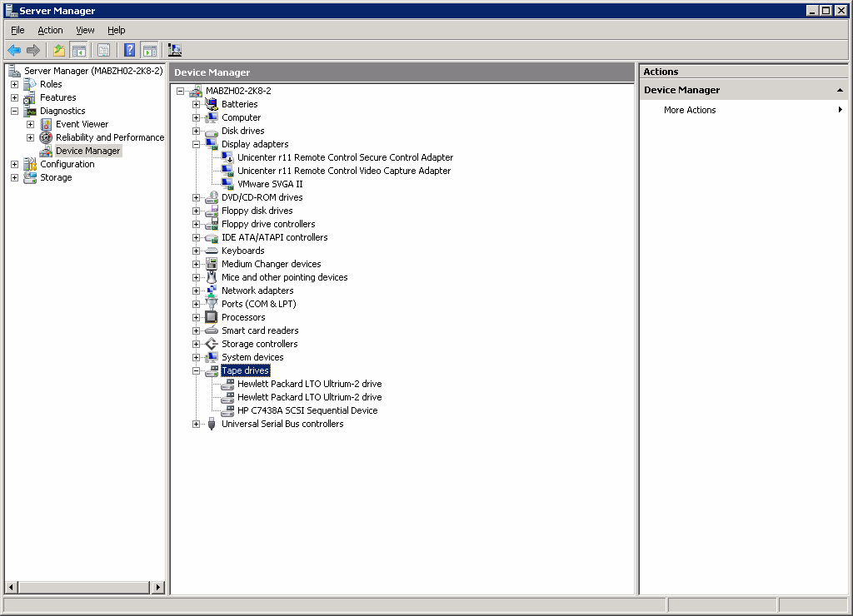Image resolution: width=853 pixels, height=616 pixels.
Task: Expand the Network adapters category
Action: 196,291
